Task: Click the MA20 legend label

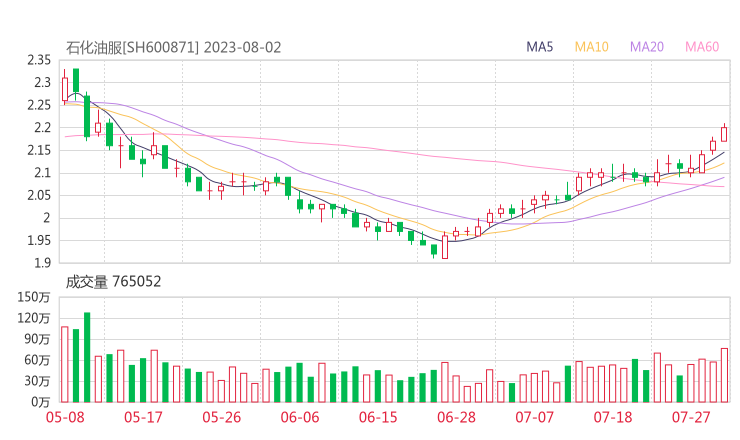Action: point(647,47)
